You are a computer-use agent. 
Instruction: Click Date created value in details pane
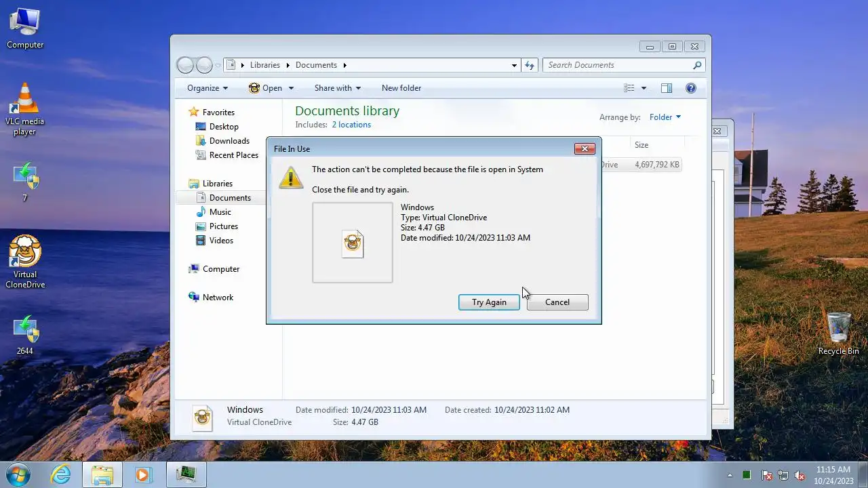(x=532, y=410)
